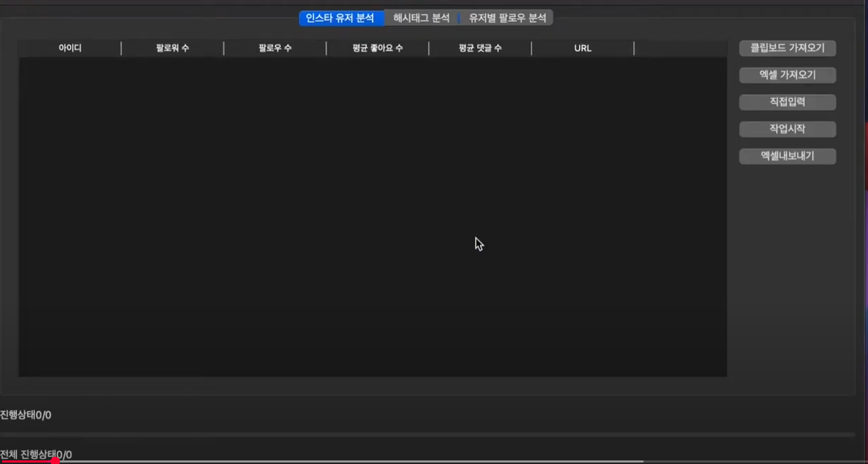Click inside the empty results table
868x464 pixels.
click(x=372, y=215)
